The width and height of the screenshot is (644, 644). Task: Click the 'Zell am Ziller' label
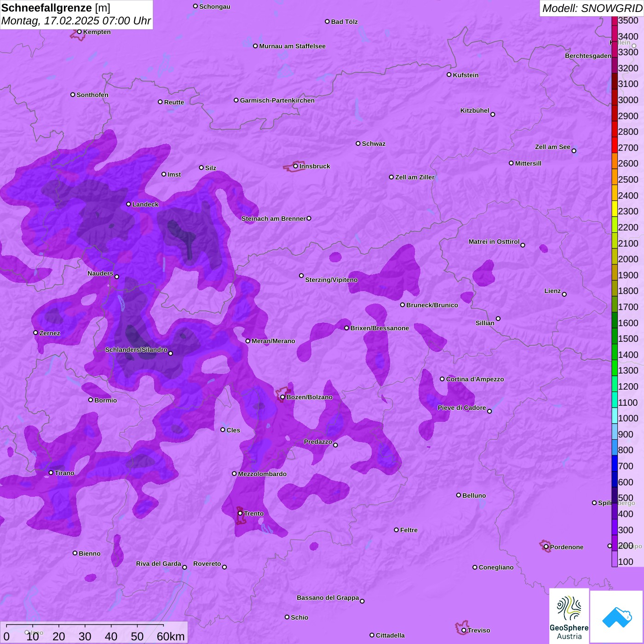point(415,177)
